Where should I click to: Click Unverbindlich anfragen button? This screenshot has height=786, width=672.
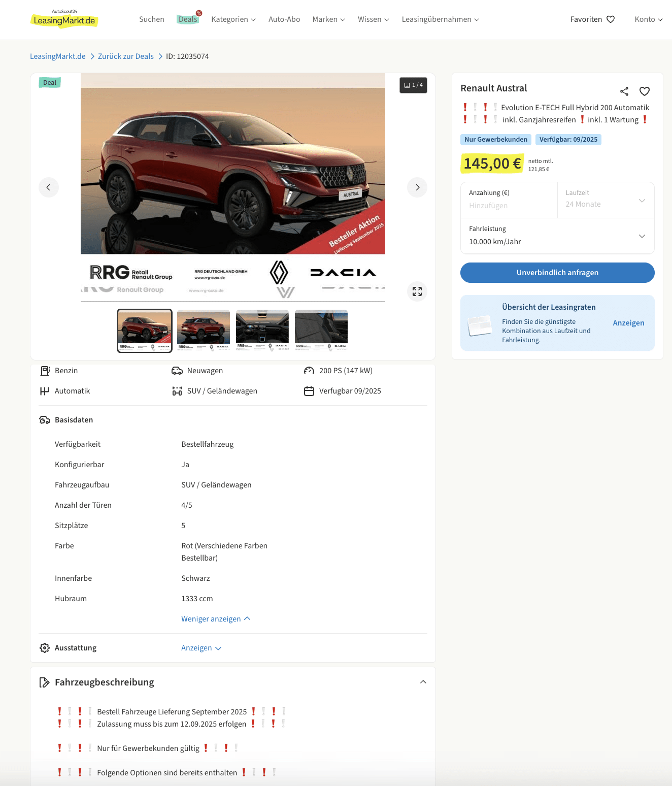pyautogui.click(x=557, y=273)
